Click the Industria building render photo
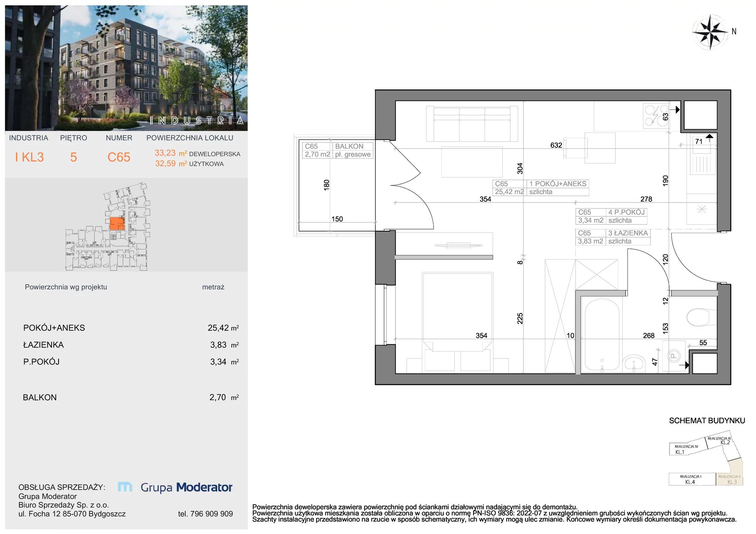Screen dimensions: 756x534 coord(126,68)
